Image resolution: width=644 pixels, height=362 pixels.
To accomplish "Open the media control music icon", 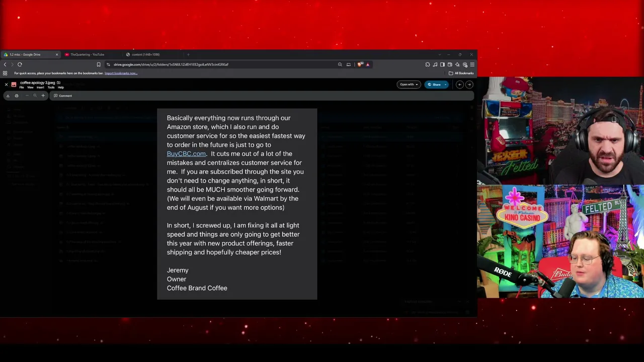I will [435, 64].
